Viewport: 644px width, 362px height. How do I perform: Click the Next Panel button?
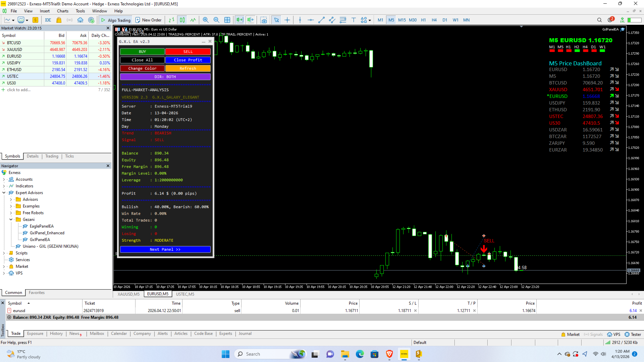[165, 249]
